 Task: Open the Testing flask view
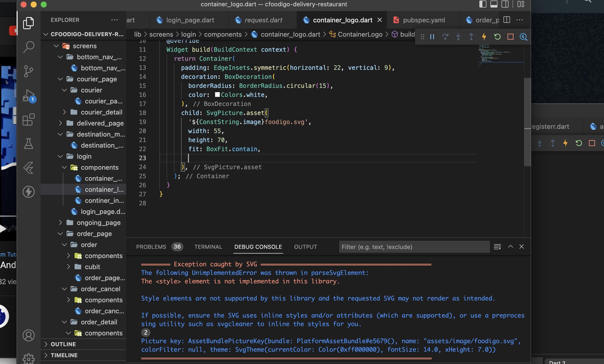(28, 144)
